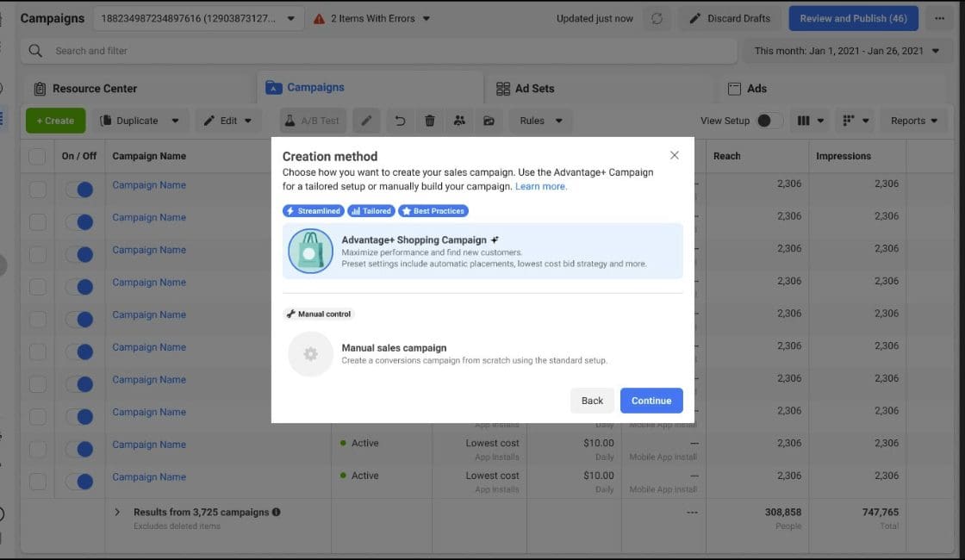
Task: Open the Learn more link
Action: pyautogui.click(x=541, y=186)
